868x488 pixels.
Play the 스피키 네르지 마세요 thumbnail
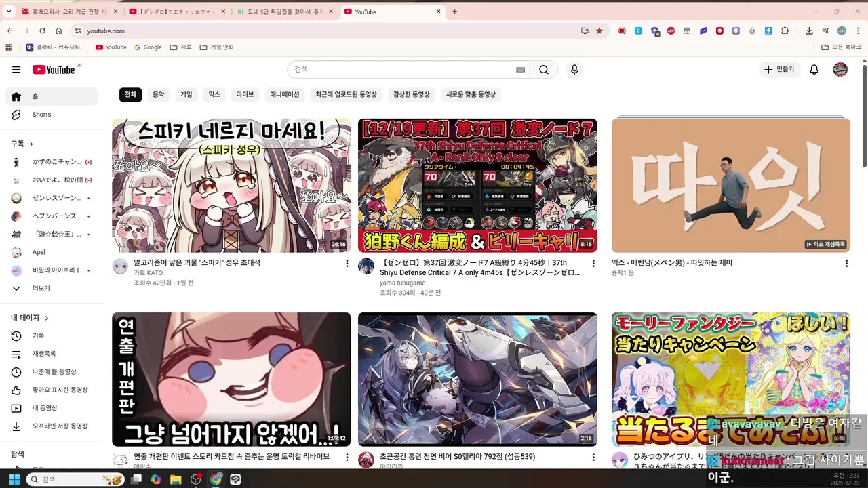(x=231, y=186)
